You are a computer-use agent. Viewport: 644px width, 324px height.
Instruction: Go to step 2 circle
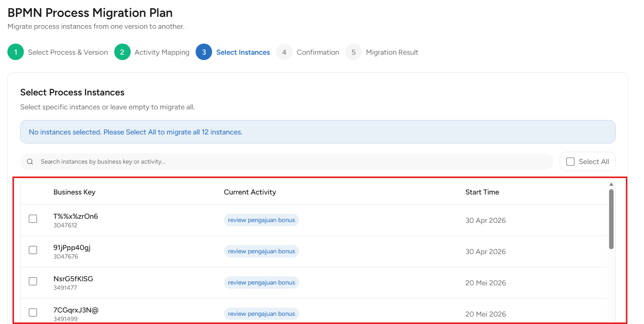(122, 52)
